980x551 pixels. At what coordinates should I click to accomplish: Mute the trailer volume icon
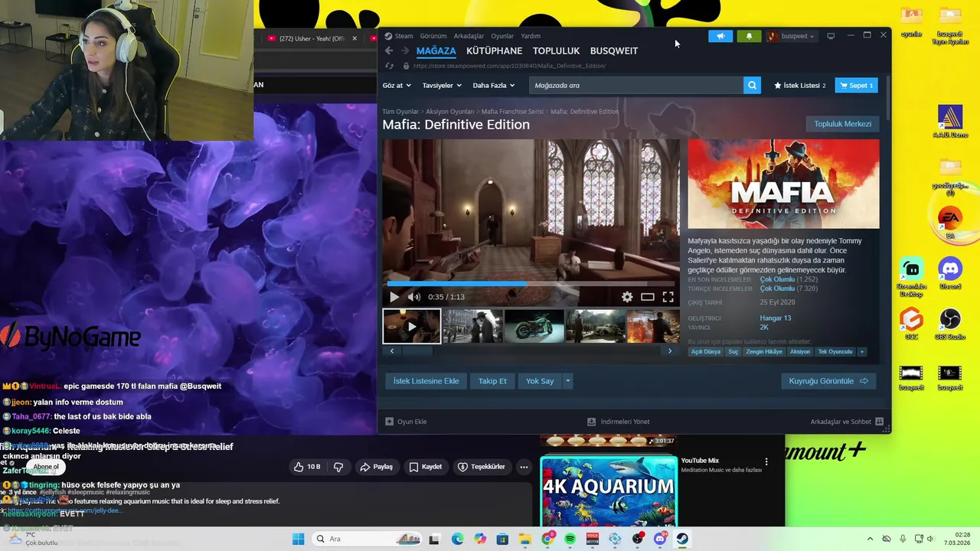tap(414, 297)
